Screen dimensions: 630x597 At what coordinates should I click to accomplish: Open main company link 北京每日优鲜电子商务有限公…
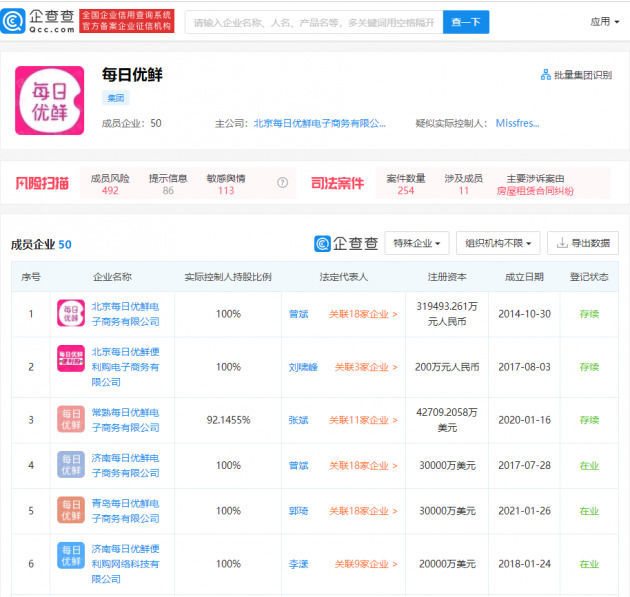coord(319,123)
